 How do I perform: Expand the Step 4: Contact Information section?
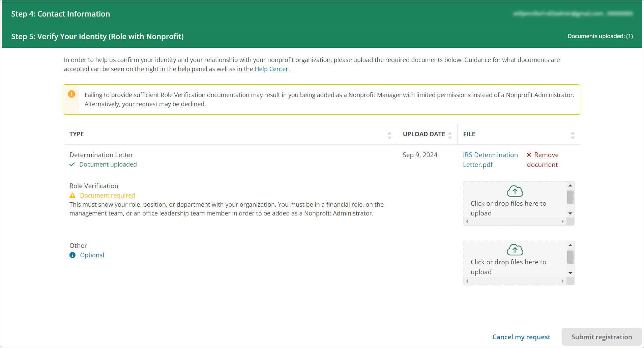pos(61,14)
